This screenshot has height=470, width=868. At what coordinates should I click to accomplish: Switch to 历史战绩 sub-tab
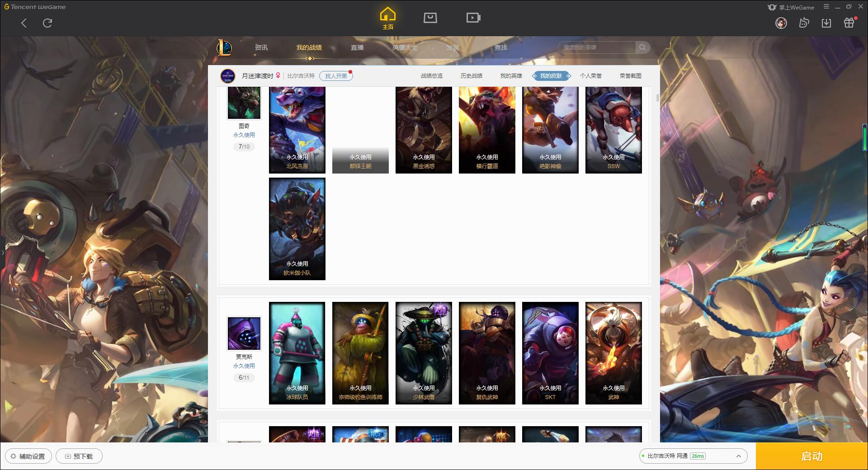coord(472,76)
